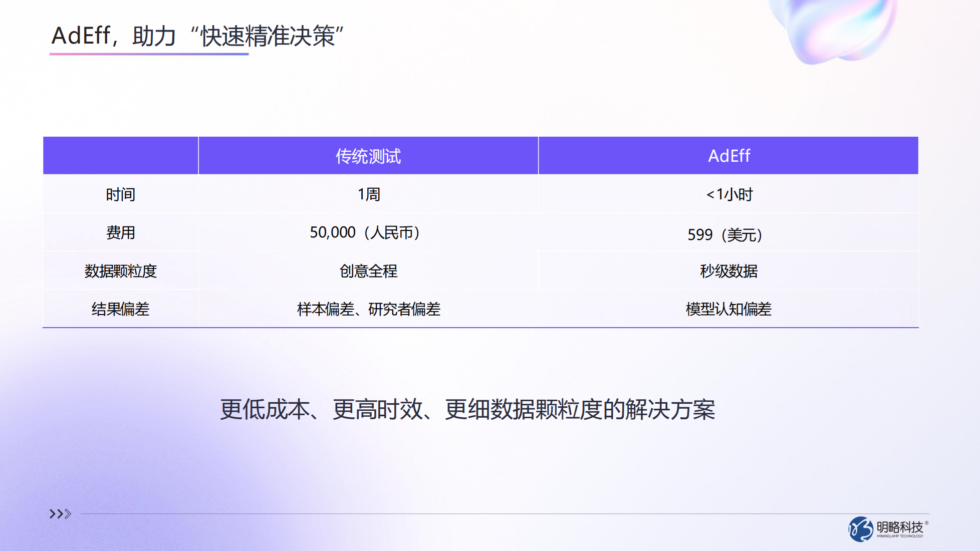The height and width of the screenshot is (551, 980).
Task: Click the 结果偏差 row label
Action: pyautogui.click(x=120, y=309)
